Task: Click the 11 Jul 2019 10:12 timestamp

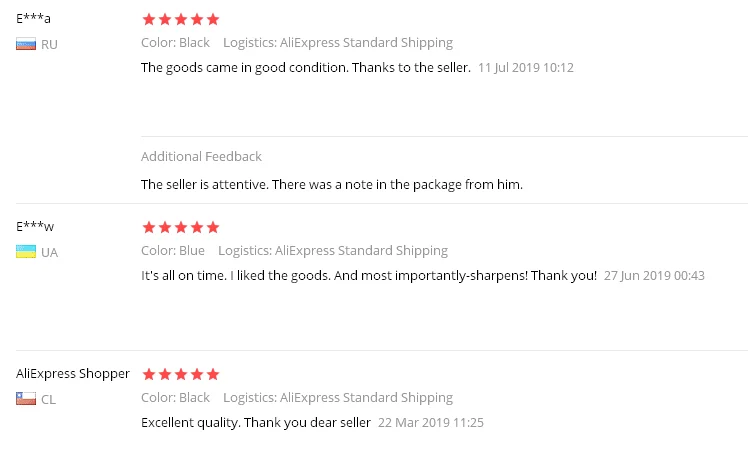Action: pyautogui.click(x=526, y=68)
